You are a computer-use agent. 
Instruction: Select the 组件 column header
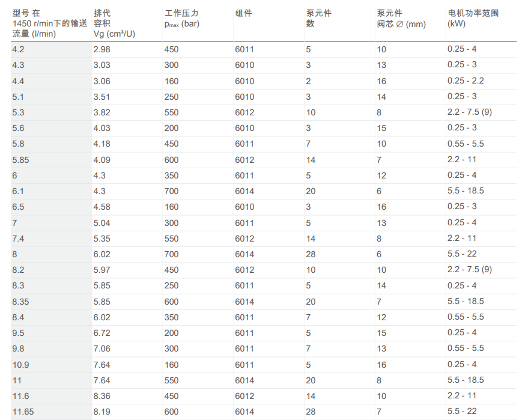[x=244, y=13]
